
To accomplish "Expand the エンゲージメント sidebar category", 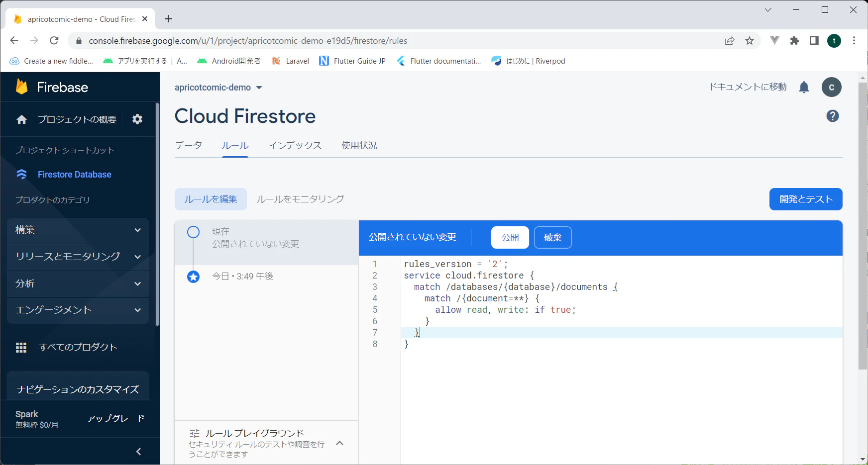I will [78, 311].
